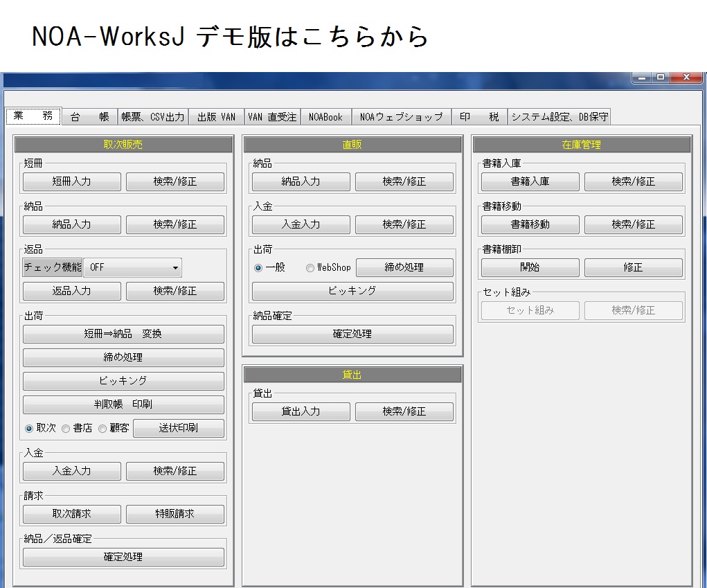
Task: Go to the NOAウェブショップ tab
Action: coord(401,117)
